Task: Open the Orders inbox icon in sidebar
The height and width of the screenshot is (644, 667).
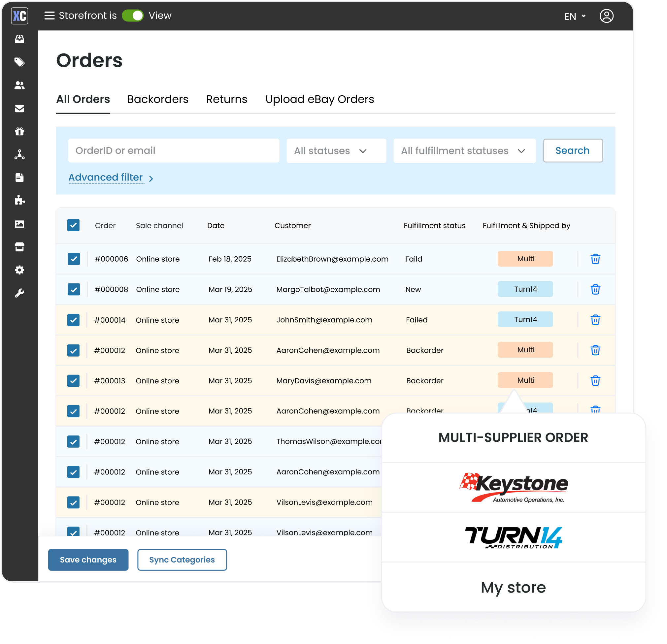Action: click(20, 39)
